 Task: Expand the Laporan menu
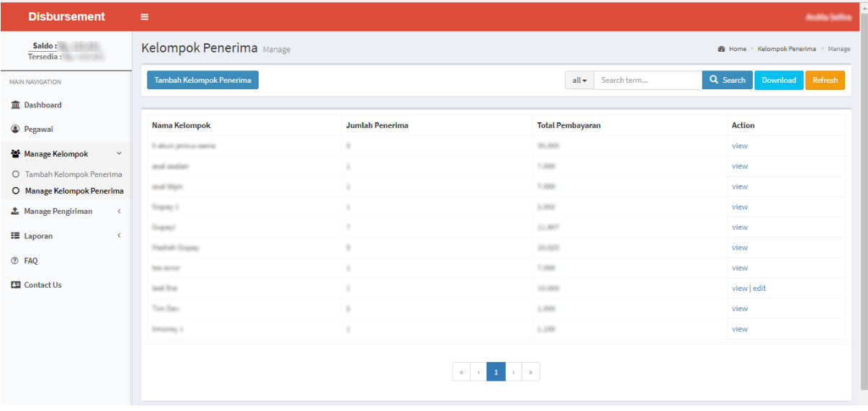click(66, 236)
